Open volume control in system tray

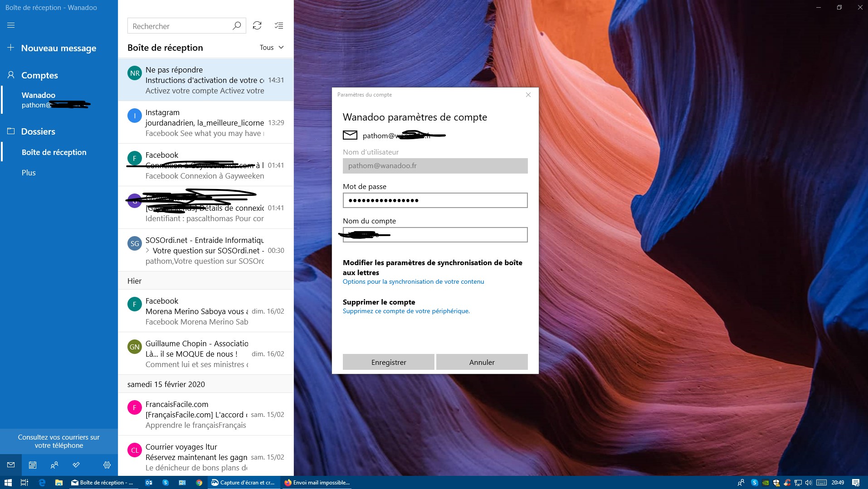click(x=808, y=483)
